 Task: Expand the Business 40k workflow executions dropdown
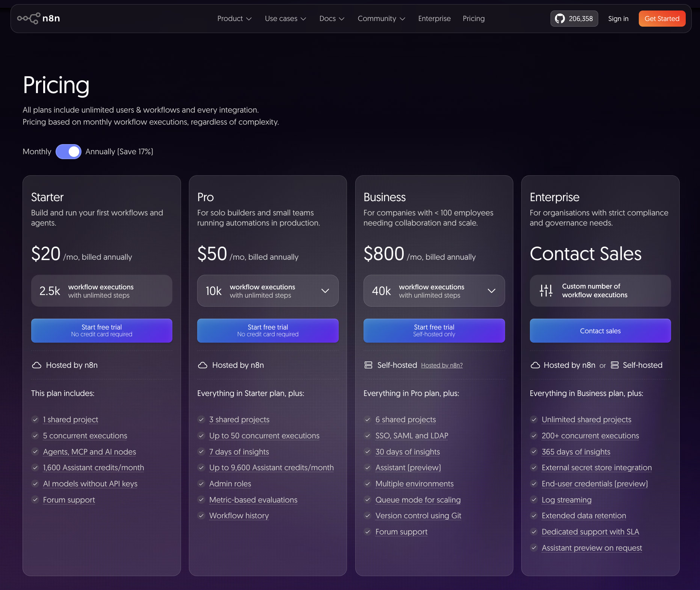point(434,291)
